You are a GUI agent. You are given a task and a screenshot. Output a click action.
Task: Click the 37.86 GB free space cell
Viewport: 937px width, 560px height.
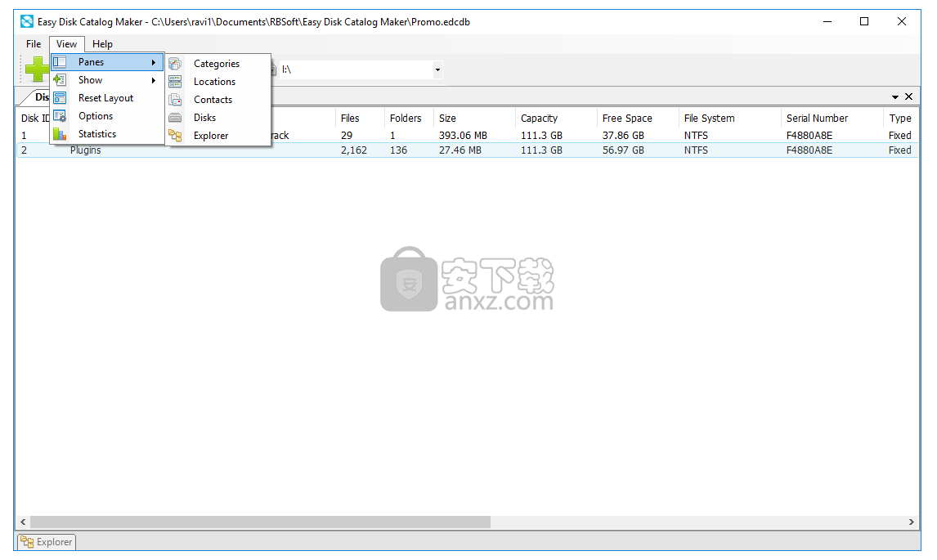click(x=623, y=136)
